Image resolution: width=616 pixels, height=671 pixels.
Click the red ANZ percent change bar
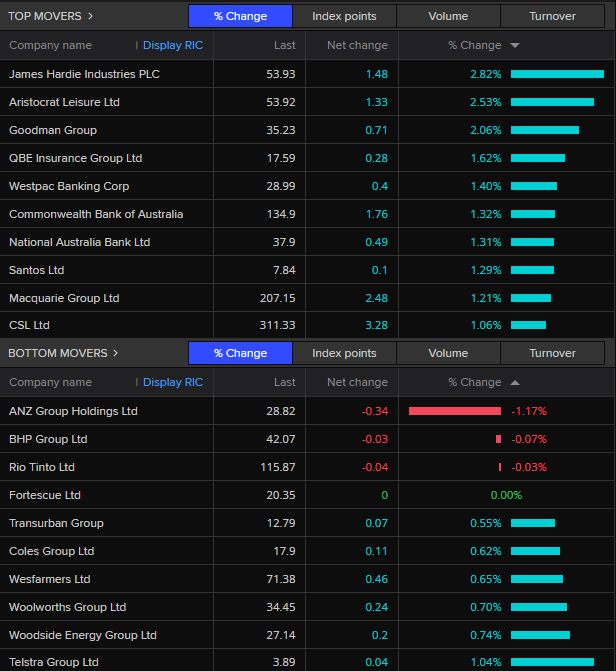[455, 411]
